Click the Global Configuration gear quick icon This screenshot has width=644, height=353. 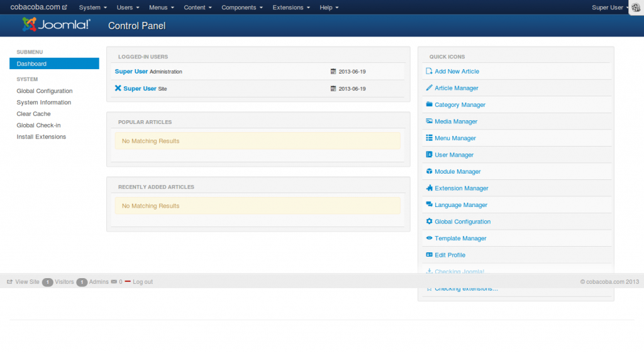pos(429,221)
